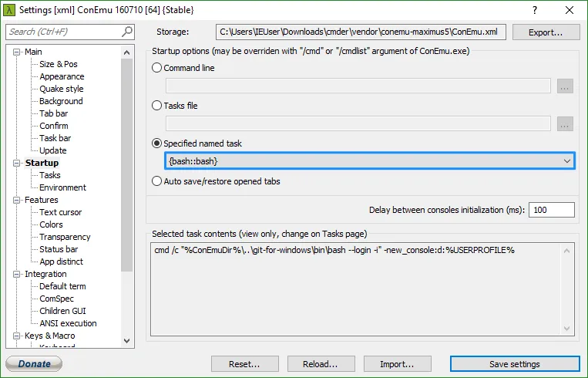Viewport: 588px width, 378px height.
Task: Collapse the Main tree node
Action: pyautogui.click(x=18, y=52)
